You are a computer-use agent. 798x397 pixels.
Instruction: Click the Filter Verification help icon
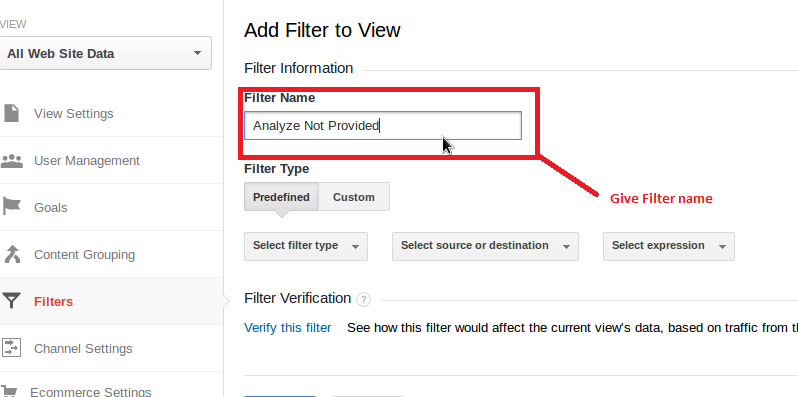363,299
